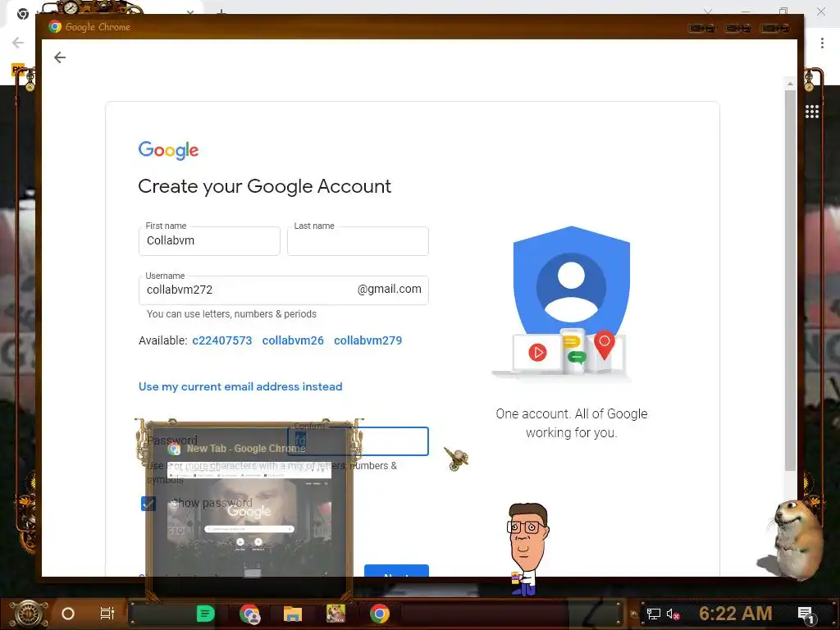840x630 pixels.
Task: Click the background browser back arrow
Action: [x=18, y=43]
